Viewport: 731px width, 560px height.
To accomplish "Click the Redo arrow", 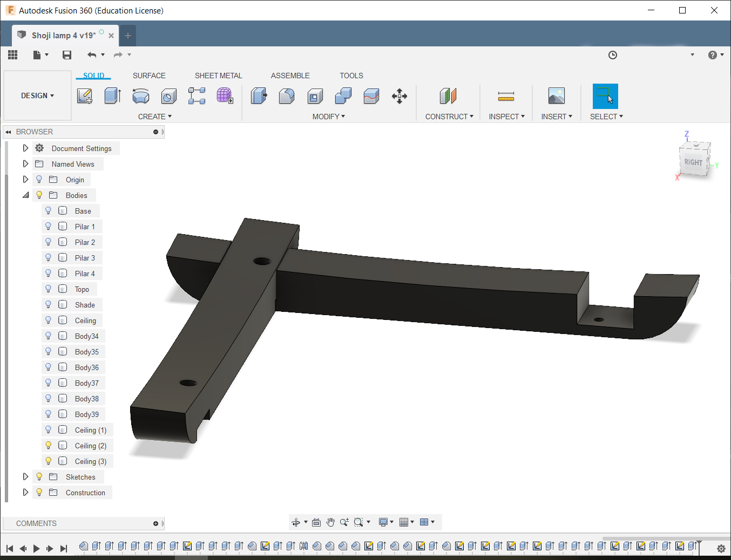I will tap(118, 54).
